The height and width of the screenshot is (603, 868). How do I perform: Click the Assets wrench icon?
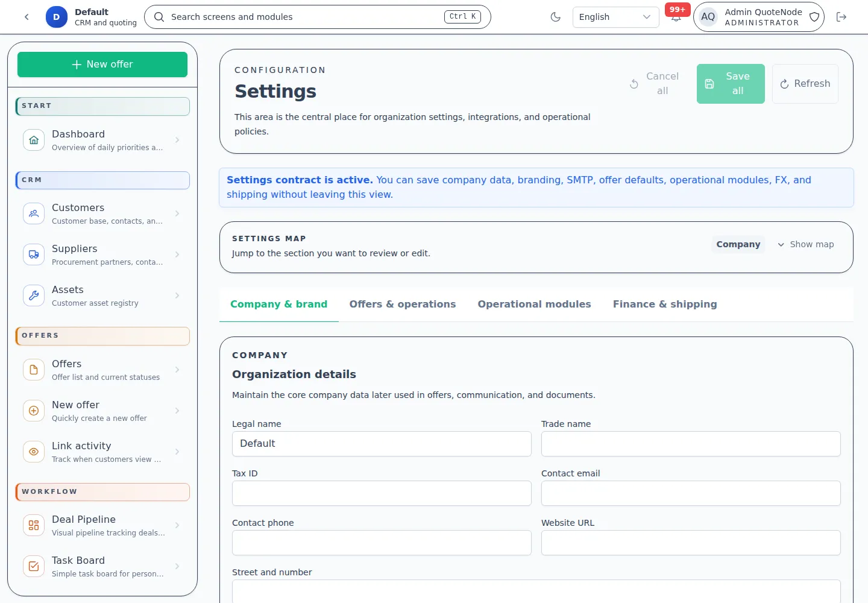pyautogui.click(x=34, y=295)
